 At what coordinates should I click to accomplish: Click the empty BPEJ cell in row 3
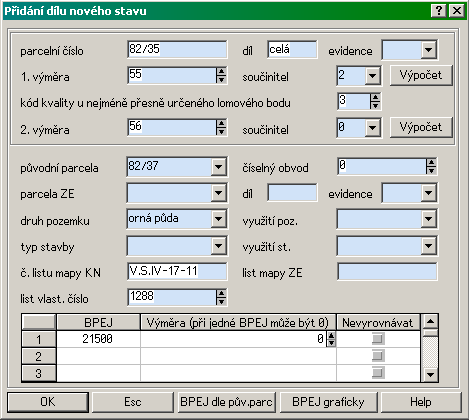coord(98,373)
